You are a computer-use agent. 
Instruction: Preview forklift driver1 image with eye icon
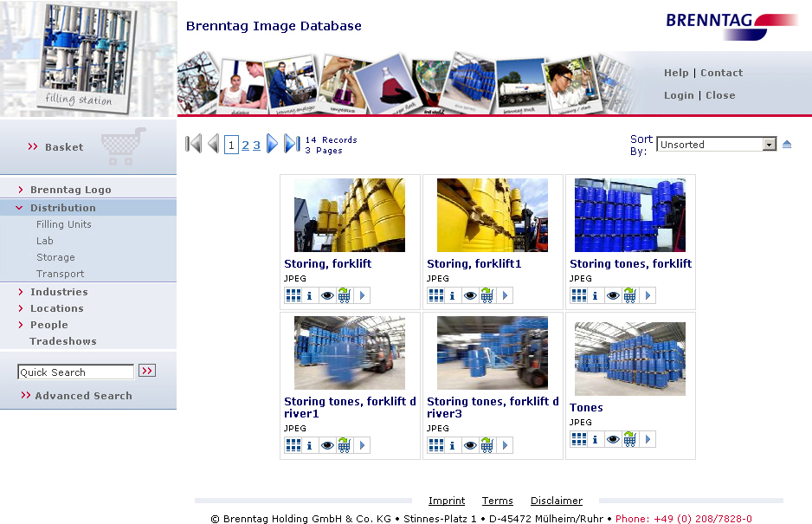pyautogui.click(x=327, y=445)
